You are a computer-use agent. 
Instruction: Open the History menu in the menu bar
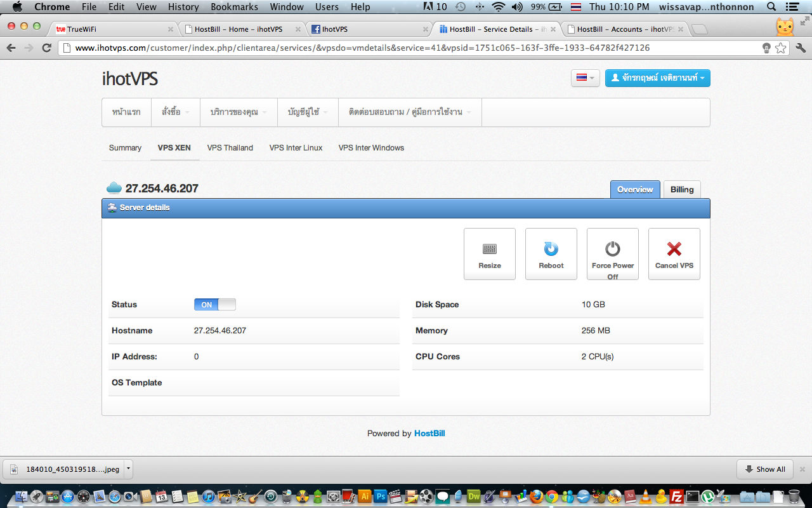[x=183, y=7]
